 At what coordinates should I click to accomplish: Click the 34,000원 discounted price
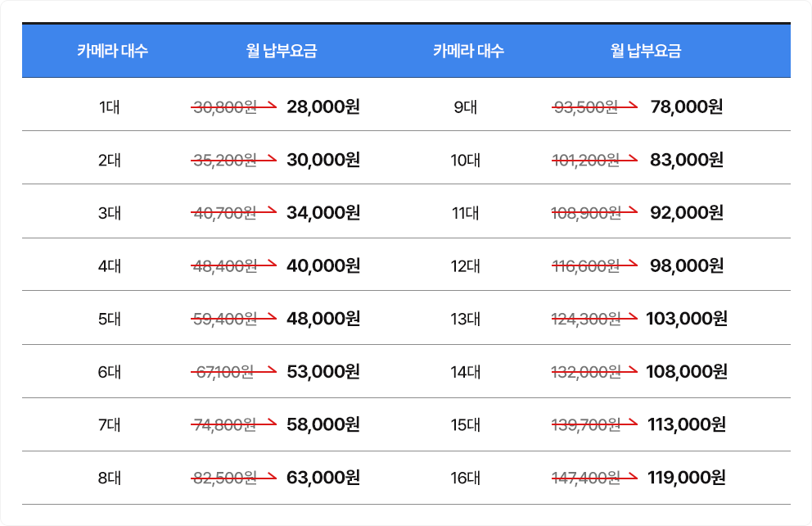[323, 212]
